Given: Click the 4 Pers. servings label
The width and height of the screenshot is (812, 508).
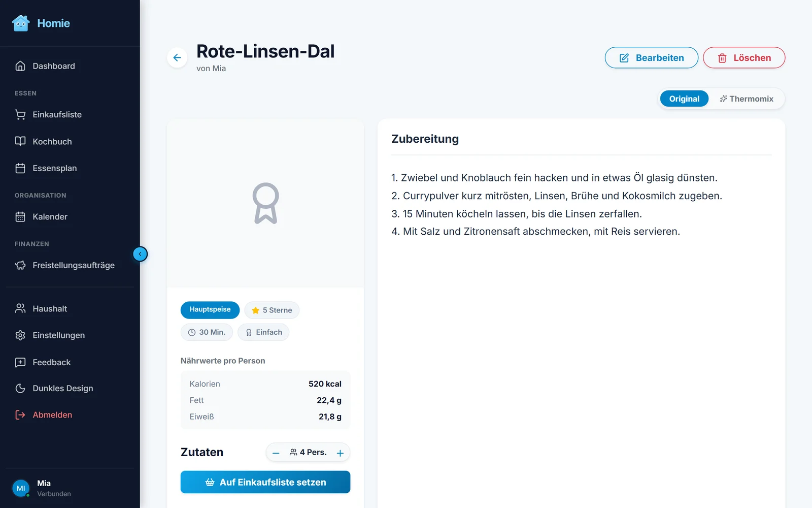Looking at the screenshot, I should coord(308,452).
